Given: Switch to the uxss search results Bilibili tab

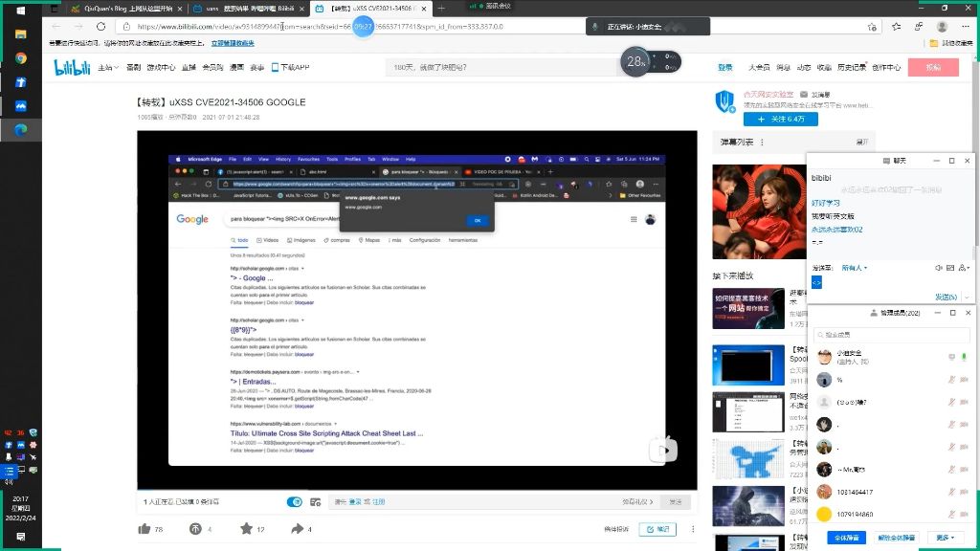Looking at the screenshot, I should (x=250, y=9).
